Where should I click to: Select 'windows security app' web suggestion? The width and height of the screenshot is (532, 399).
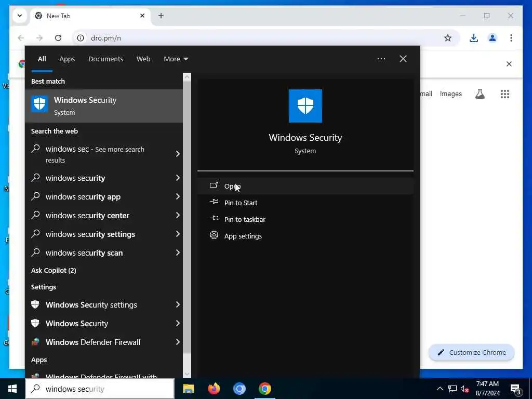[x=83, y=197]
